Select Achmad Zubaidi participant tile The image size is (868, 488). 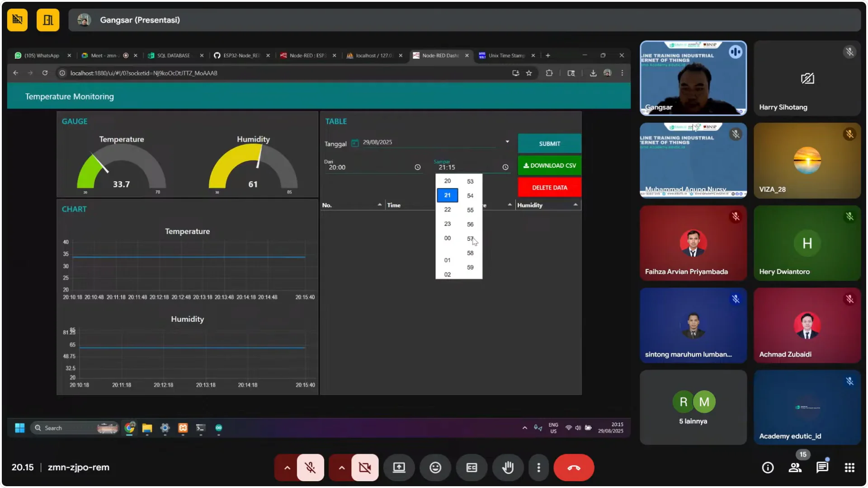[807, 325]
